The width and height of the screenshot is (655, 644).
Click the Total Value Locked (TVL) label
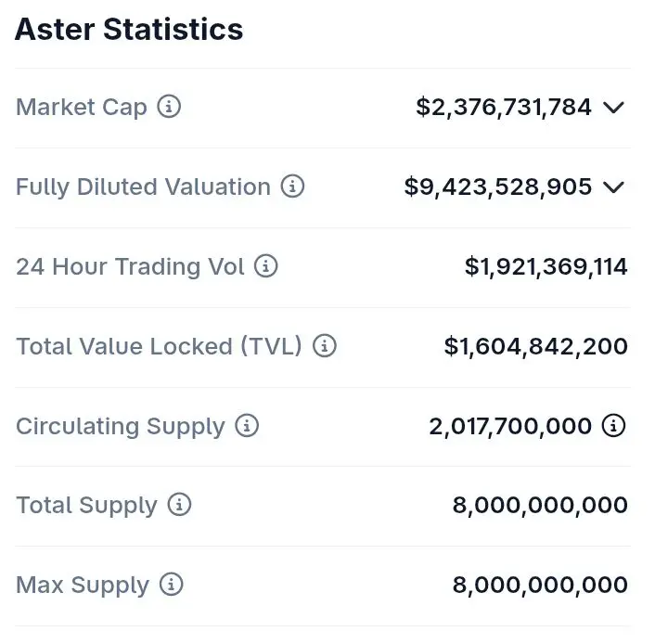point(159,346)
